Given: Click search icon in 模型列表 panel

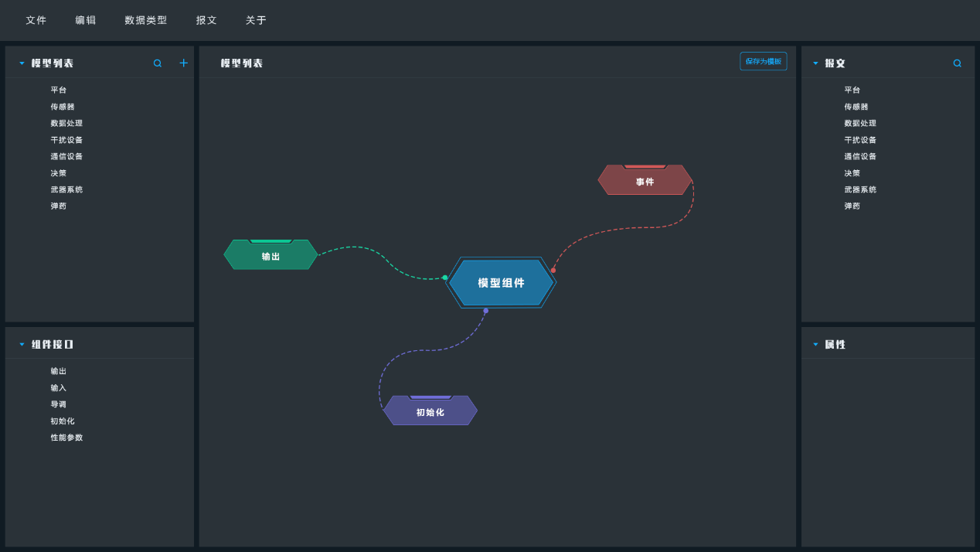Looking at the screenshot, I should point(158,63).
